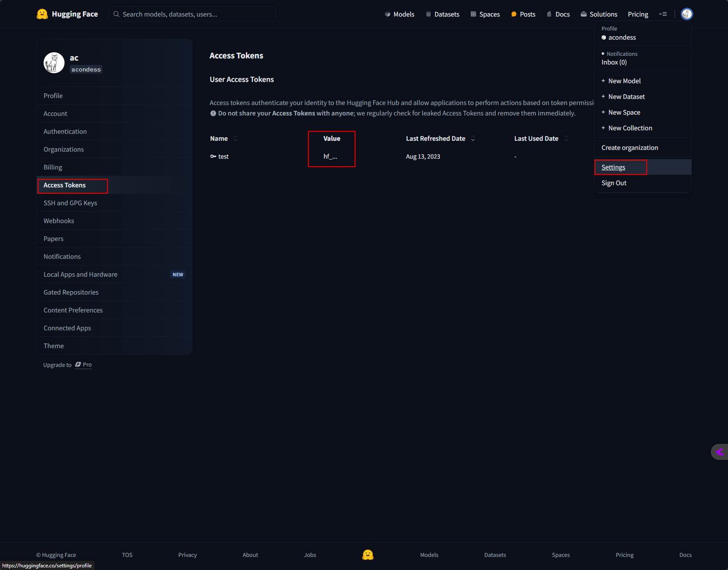Click the acondess username badge in sidebar
This screenshot has width=728, height=570.
click(86, 69)
